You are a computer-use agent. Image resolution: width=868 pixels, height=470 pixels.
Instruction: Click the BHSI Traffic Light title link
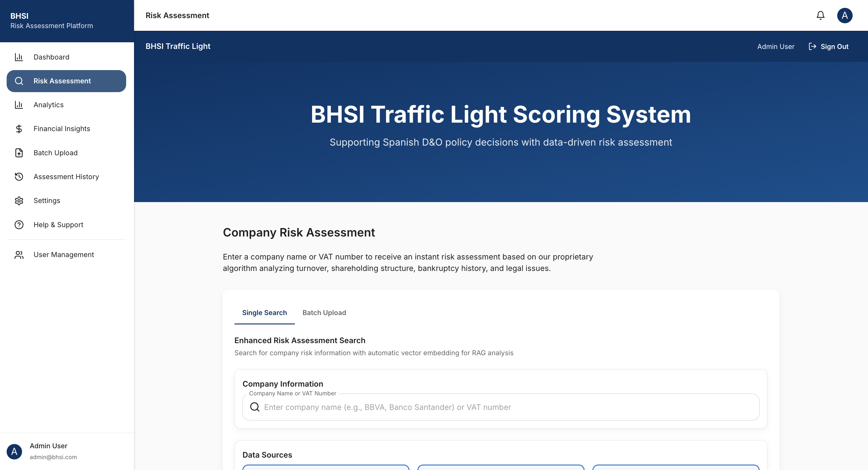coord(178,46)
